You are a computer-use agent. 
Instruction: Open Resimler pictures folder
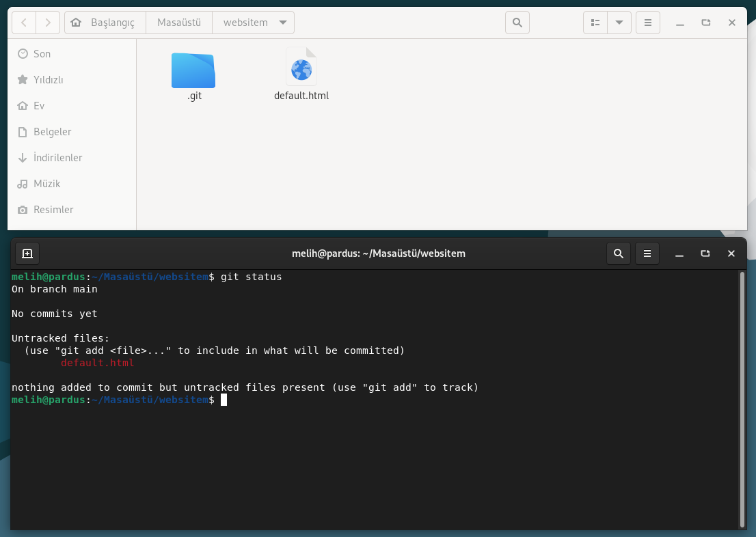72,210
